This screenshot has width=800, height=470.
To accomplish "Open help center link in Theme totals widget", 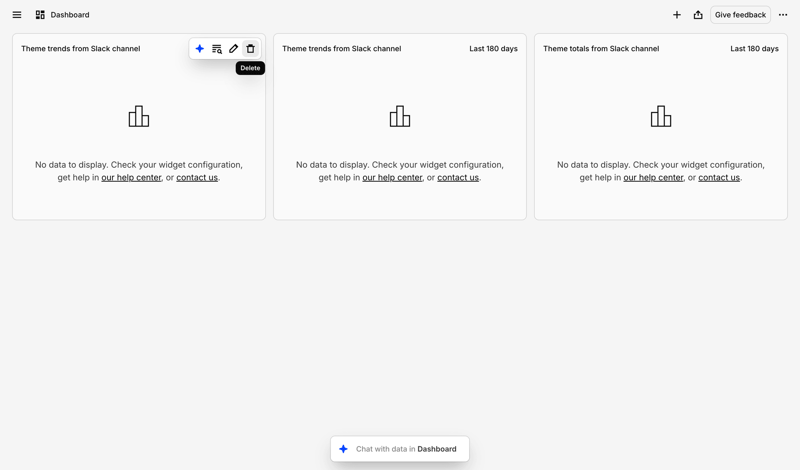I will (653, 178).
